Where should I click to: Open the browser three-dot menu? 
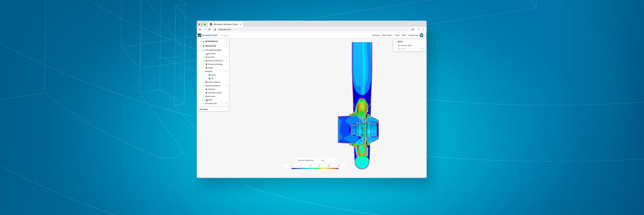[423, 30]
